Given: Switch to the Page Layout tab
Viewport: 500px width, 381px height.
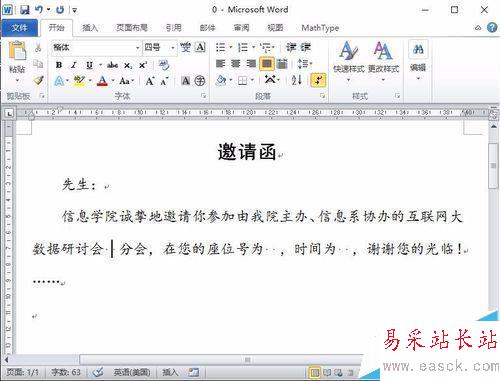Looking at the screenshot, I should [132, 28].
